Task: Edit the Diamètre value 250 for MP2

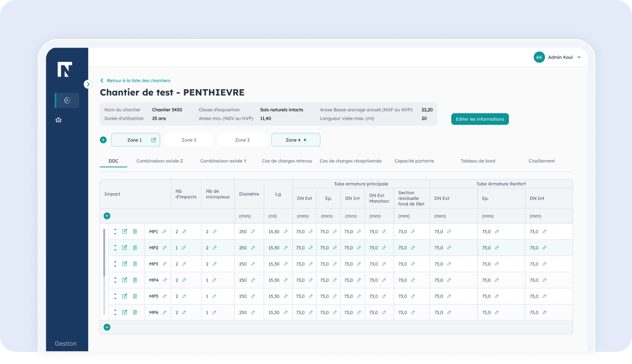Action: point(253,248)
